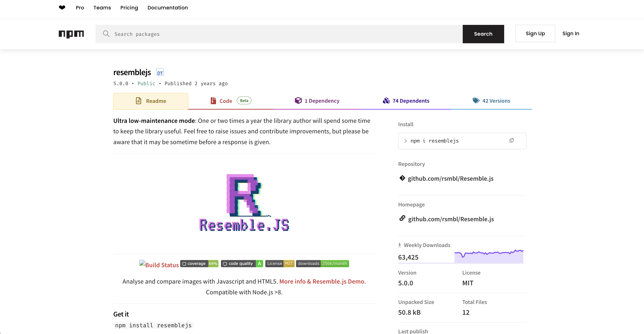
Task: Click the Sign Up button
Action: point(535,33)
